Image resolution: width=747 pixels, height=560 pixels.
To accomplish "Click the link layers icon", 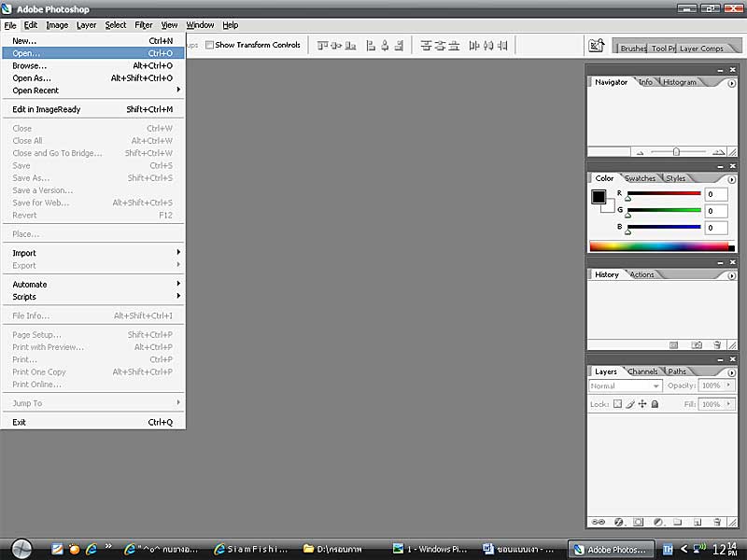I will click(x=598, y=522).
